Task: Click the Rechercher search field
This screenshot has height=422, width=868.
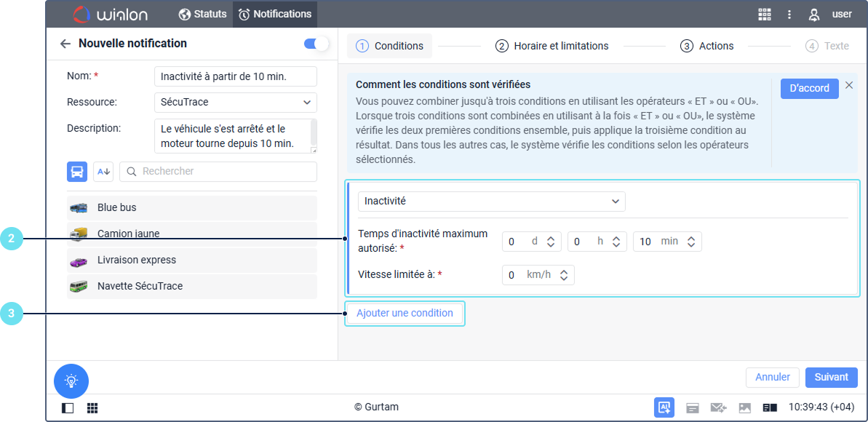Action: point(218,172)
